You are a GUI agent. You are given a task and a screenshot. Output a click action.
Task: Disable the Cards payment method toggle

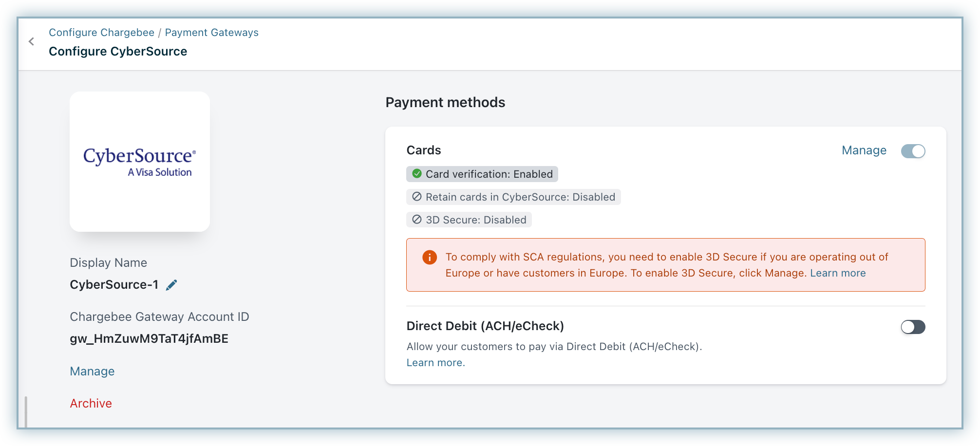pos(912,151)
